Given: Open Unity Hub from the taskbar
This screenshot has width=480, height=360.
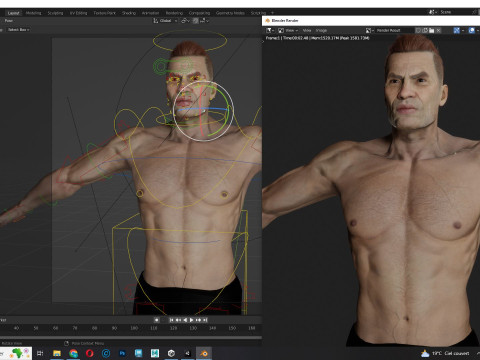Looking at the screenshot, I should [171, 353].
